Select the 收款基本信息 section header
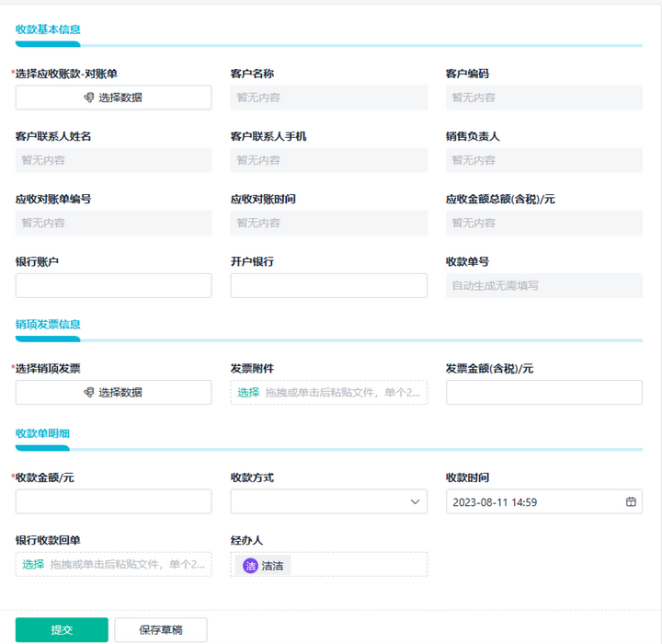Viewport: 662px width, 644px height. 48,29
